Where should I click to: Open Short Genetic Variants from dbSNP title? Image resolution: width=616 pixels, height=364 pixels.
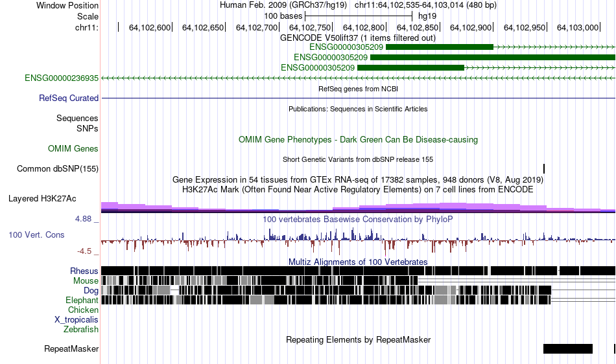(358, 159)
